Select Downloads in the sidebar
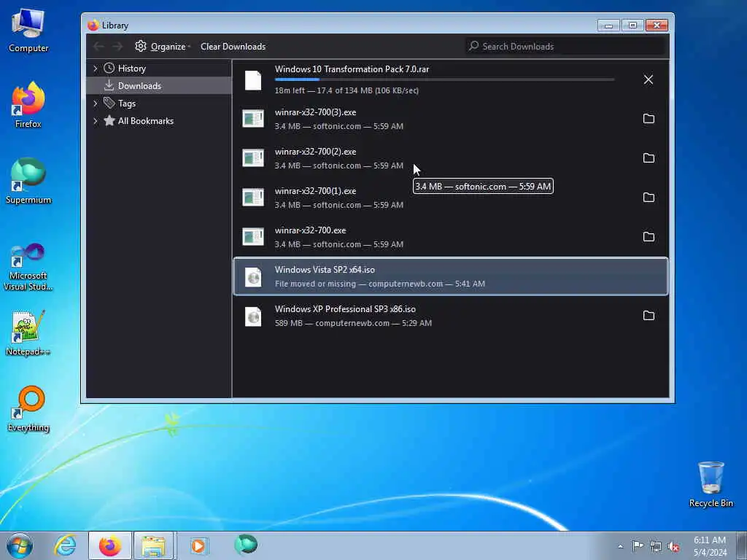 click(x=158, y=86)
